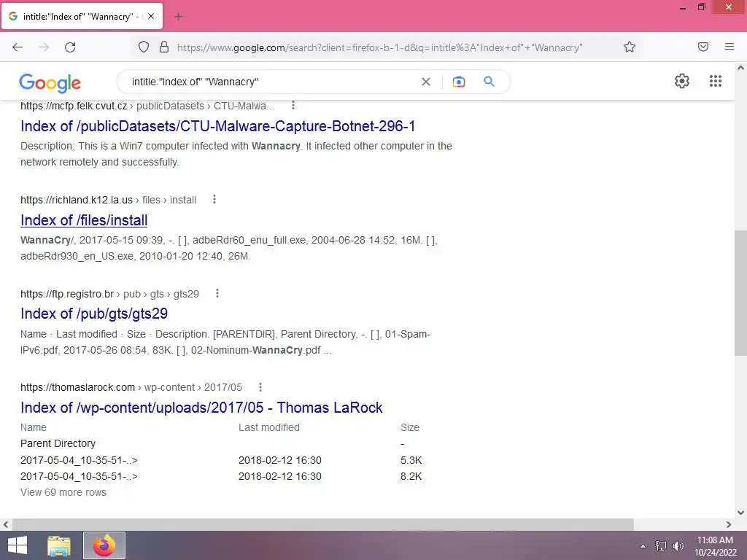The image size is (747, 560).
Task: Click the Last modified column header
Action: pyautogui.click(x=269, y=427)
